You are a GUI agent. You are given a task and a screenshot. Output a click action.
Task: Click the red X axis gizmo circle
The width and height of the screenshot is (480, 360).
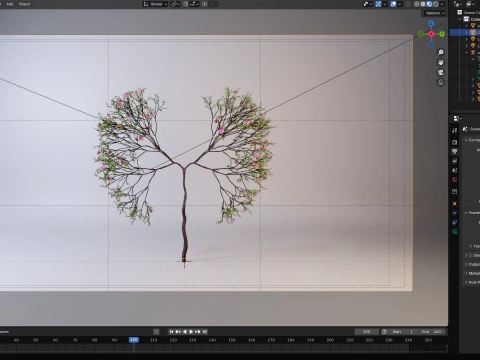tap(431, 34)
